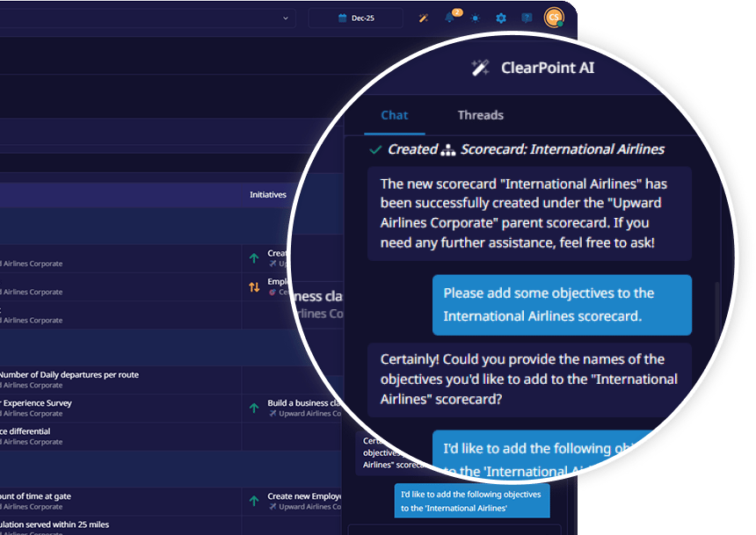
Task: Open the 'unt of time at gate' measure
Action: coord(35,496)
